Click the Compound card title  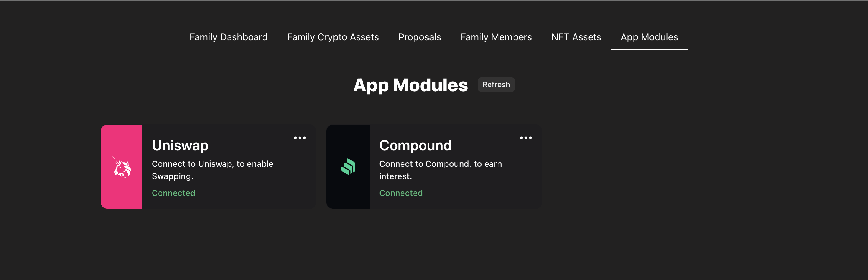click(x=415, y=145)
